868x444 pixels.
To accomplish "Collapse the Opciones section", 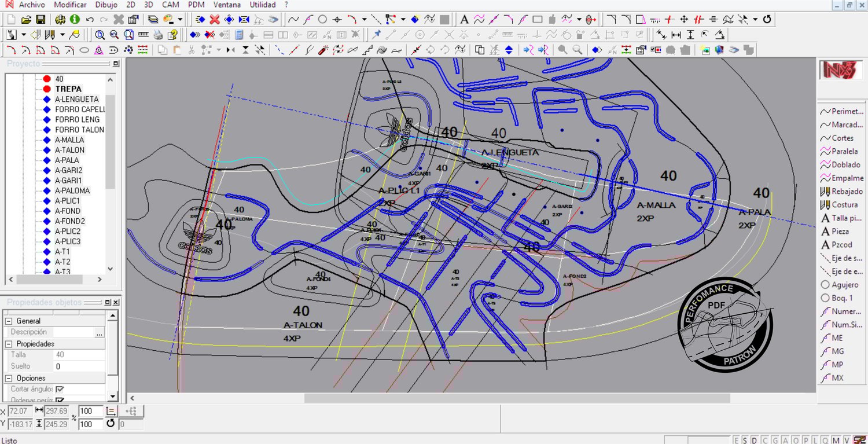I will point(8,378).
